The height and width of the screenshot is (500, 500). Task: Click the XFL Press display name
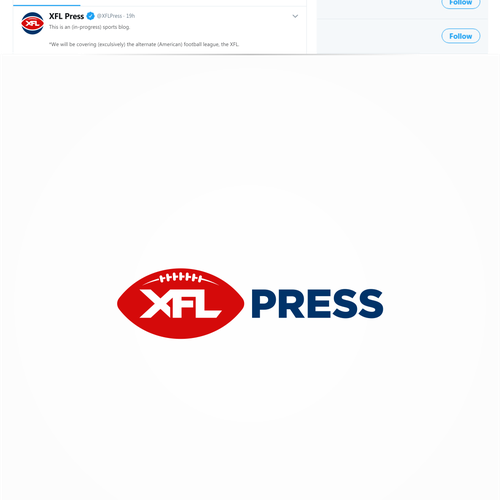(66, 16)
